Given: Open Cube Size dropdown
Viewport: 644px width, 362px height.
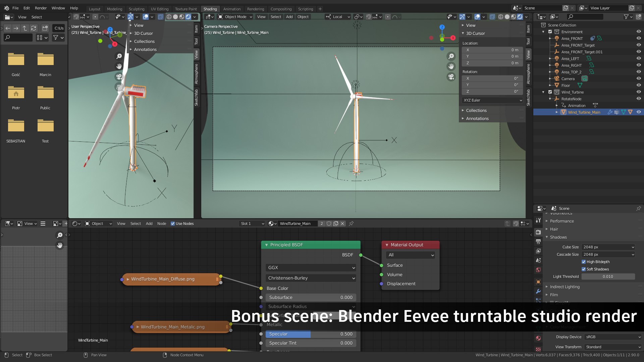Looking at the screenshot, I should point(608,247).
